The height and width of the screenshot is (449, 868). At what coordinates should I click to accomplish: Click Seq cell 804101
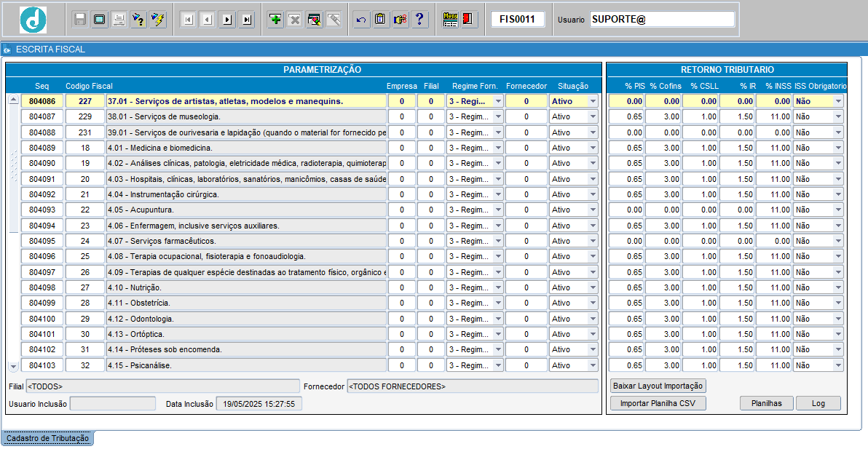tap(42, 335)
